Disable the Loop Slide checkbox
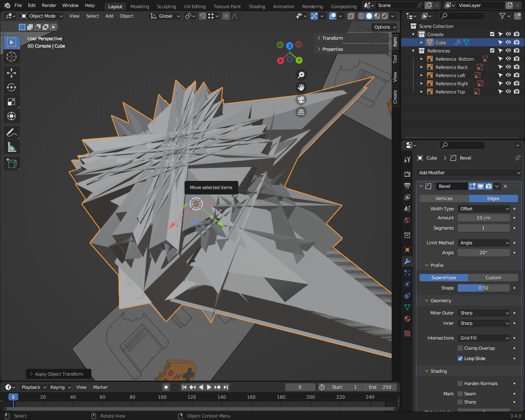 [x=460, y=358]
